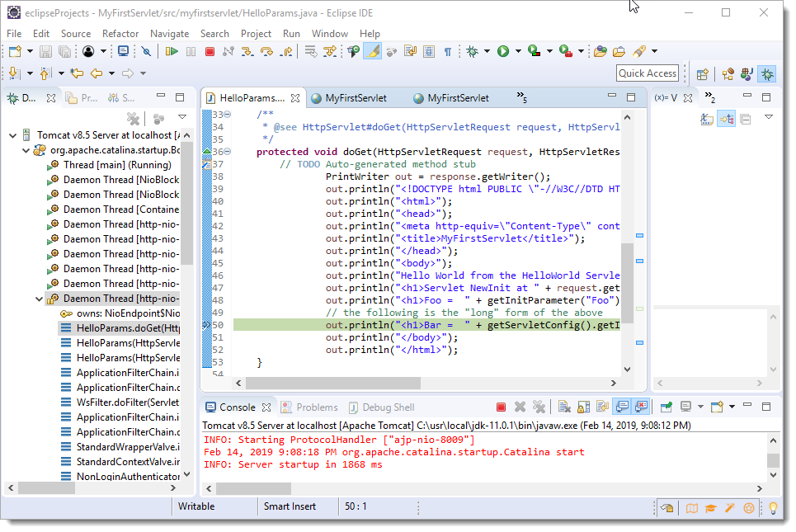
Task: Toggle Show Console When Standard Error Changes
Action: pos(641,407)
